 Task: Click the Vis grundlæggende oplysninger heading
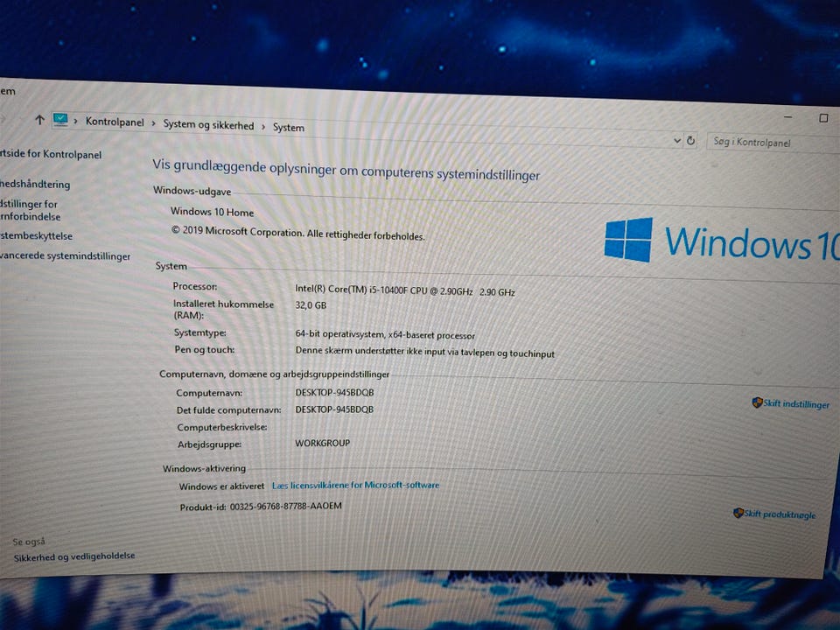pyautogui.click(x=346, y=170)
